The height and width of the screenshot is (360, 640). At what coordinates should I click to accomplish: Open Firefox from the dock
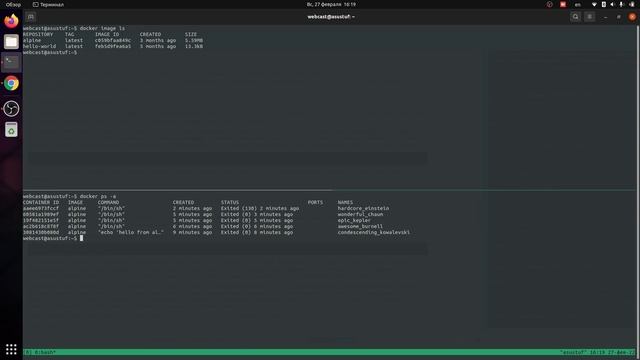coord(11,20)
